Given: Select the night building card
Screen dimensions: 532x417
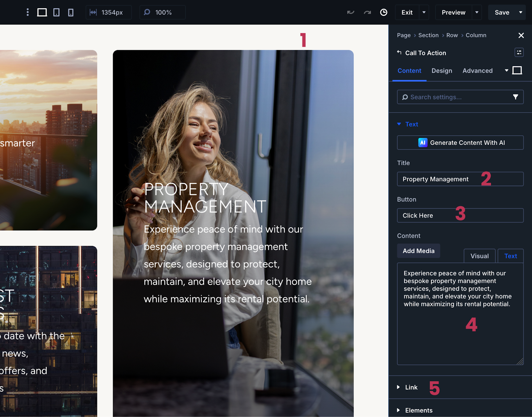Looking at the screenshot, I should click(49, 331).
